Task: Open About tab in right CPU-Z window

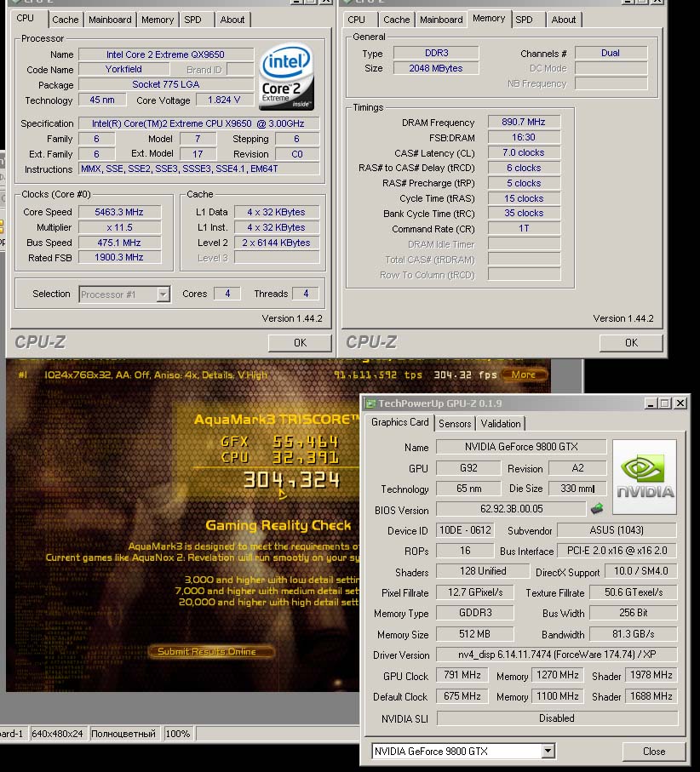Action: point(564,20)
